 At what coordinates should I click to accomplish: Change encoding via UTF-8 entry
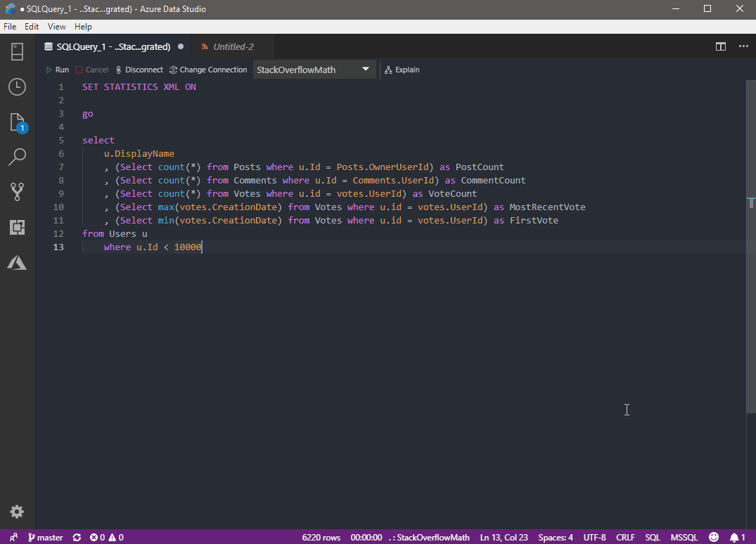(594, 537)
